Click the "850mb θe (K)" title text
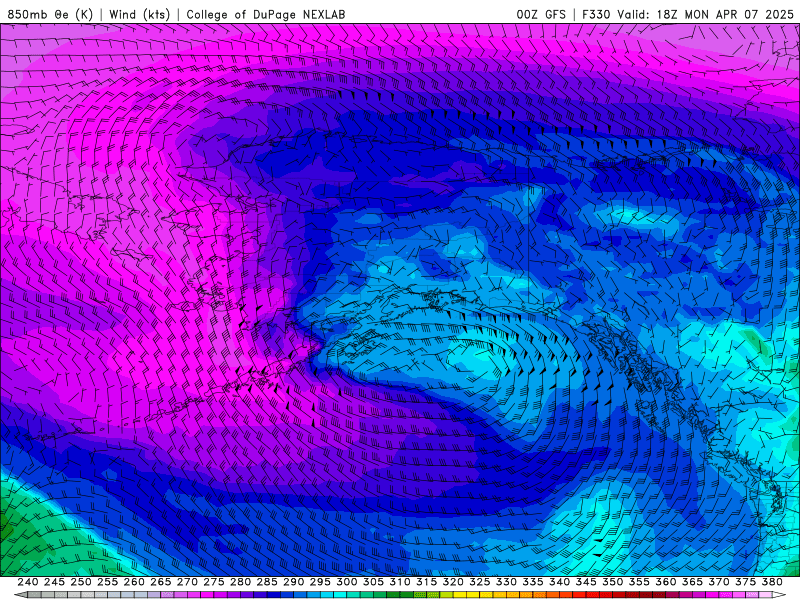800x600 pixels. pyautogui.click(x=50, y=14)
